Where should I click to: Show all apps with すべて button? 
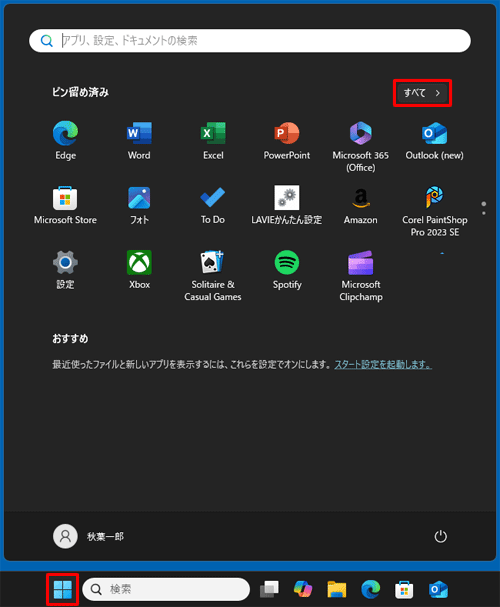422,93
